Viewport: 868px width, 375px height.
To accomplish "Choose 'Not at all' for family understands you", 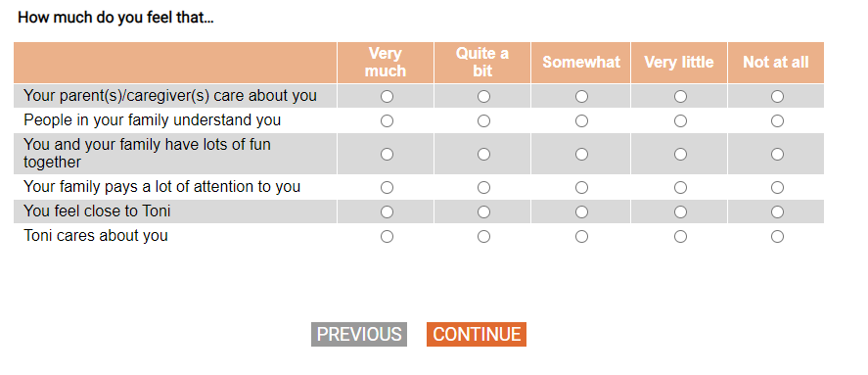I will (777, 120).
